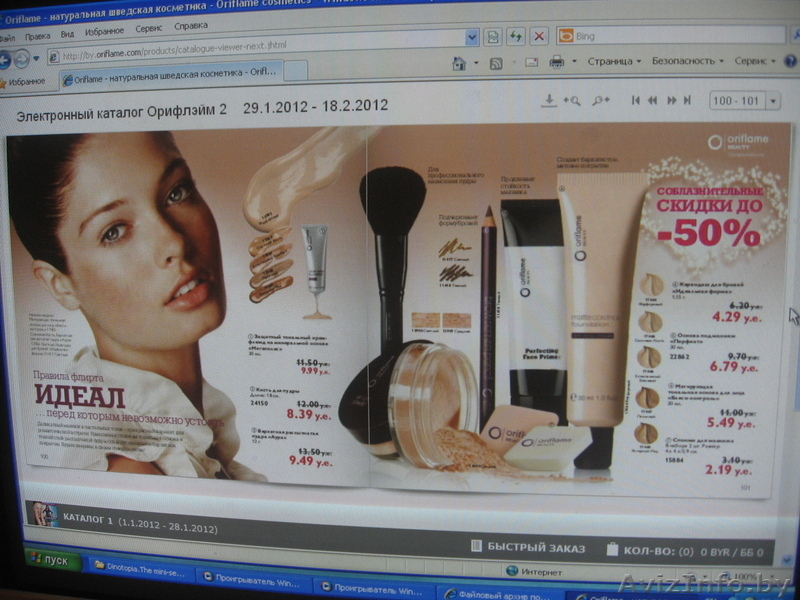Viewport: 800px width, 600px height.
Task: Open the Избранное menu in menu bar
Action: coord(104,32)
